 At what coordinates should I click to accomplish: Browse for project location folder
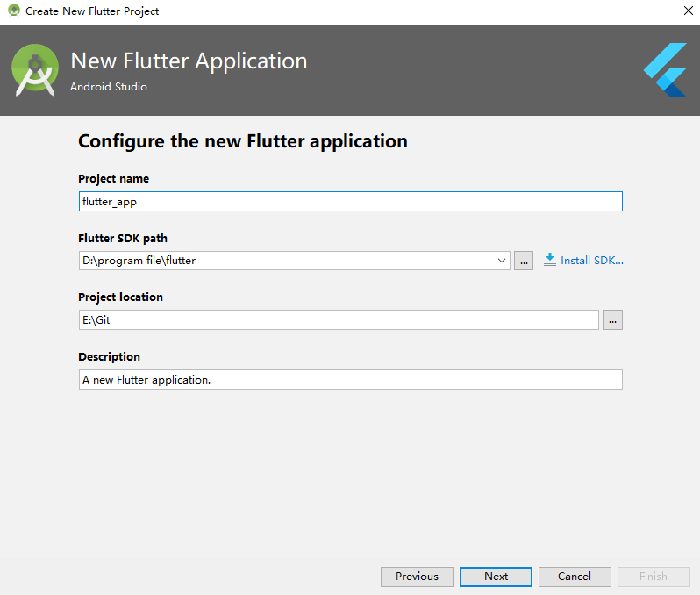click(x=612, y=319)
